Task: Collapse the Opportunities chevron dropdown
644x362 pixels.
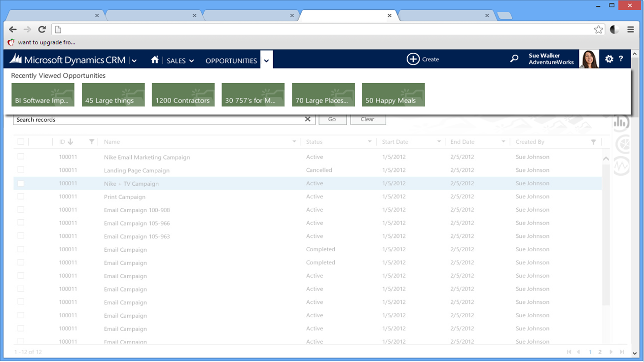Action: click(266, 61)
